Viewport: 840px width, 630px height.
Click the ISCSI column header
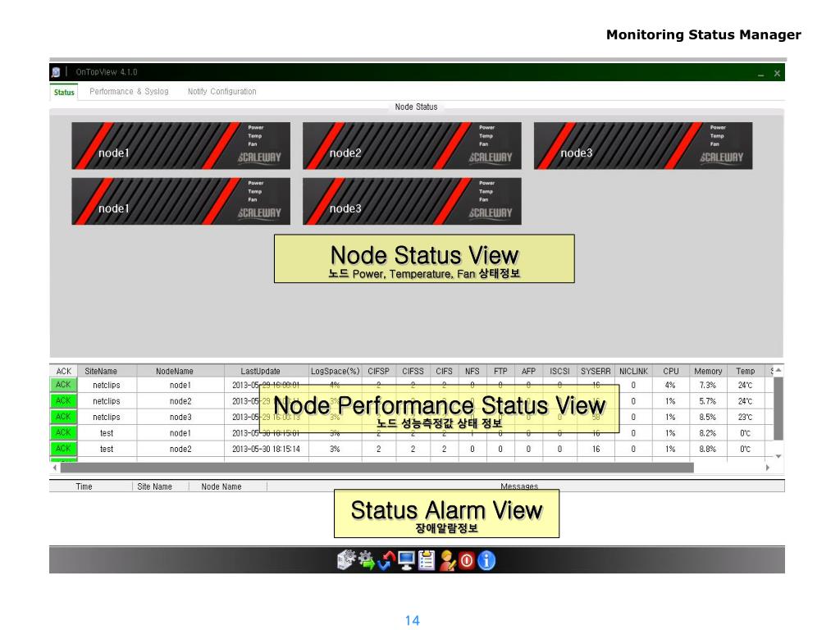(559, 371)
